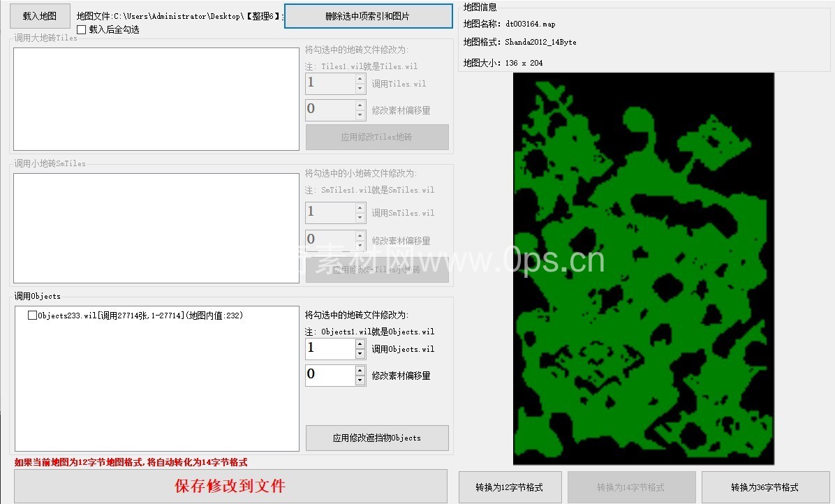Decrease the Objects 修改素材偏移量 spinner value
The height and width of the screenshot is (504, 835).
coord(360,380)
